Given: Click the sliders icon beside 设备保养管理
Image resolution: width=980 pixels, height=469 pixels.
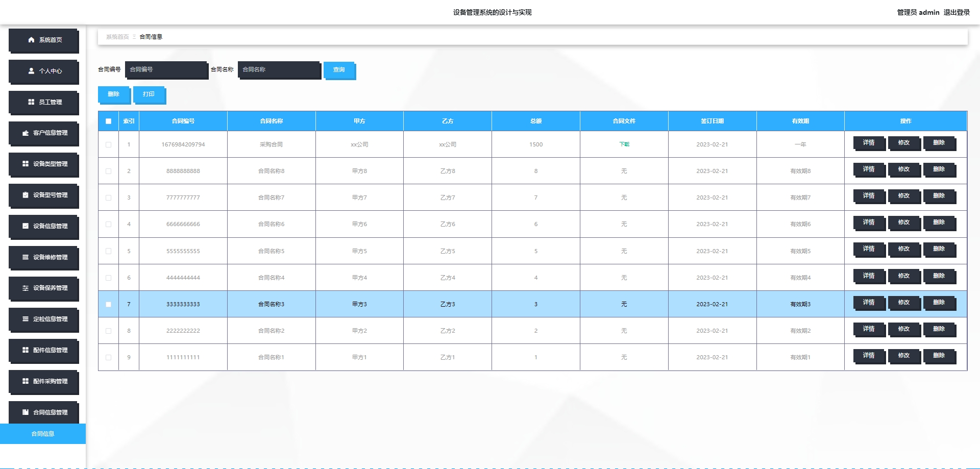Looking at the screenshot, I should tap(26, 288).
